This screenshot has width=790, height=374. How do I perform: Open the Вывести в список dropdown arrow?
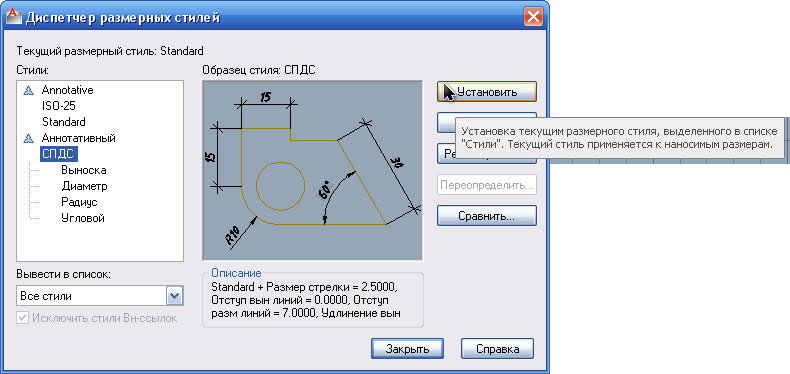[x=174, y=296]
